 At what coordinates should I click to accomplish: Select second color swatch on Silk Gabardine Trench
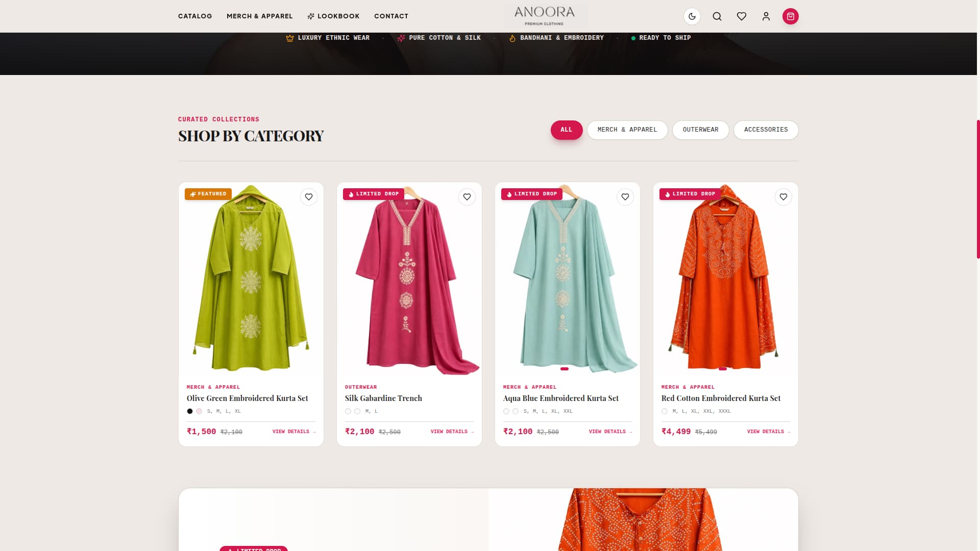click(x=357, y=411)
